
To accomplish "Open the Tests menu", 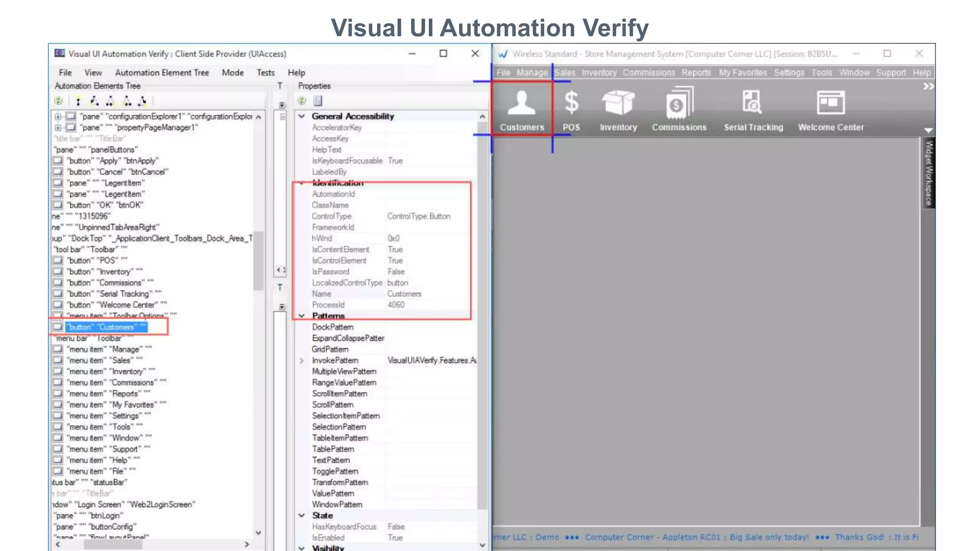I will (x=265, y=73).
